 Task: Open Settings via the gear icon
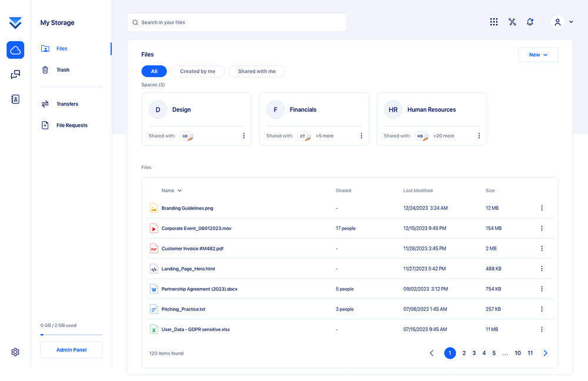coord(15,352)
